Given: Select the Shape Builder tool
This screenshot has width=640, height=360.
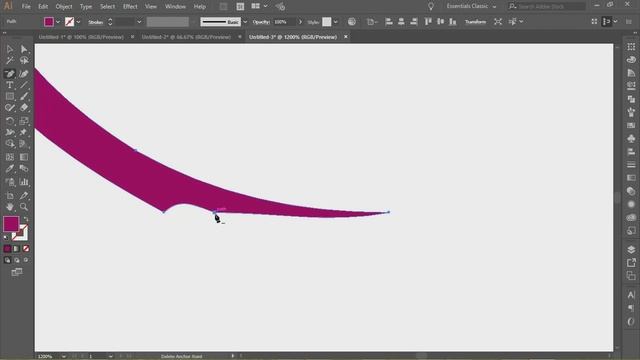Looking at the screenshot, I should [10, 144].
